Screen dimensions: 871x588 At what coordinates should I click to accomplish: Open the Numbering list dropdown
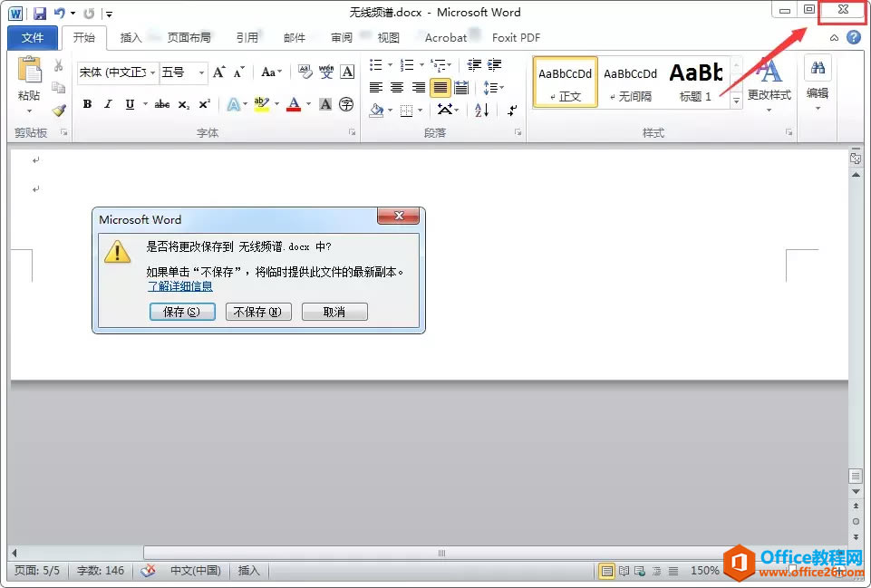point(421,65)
